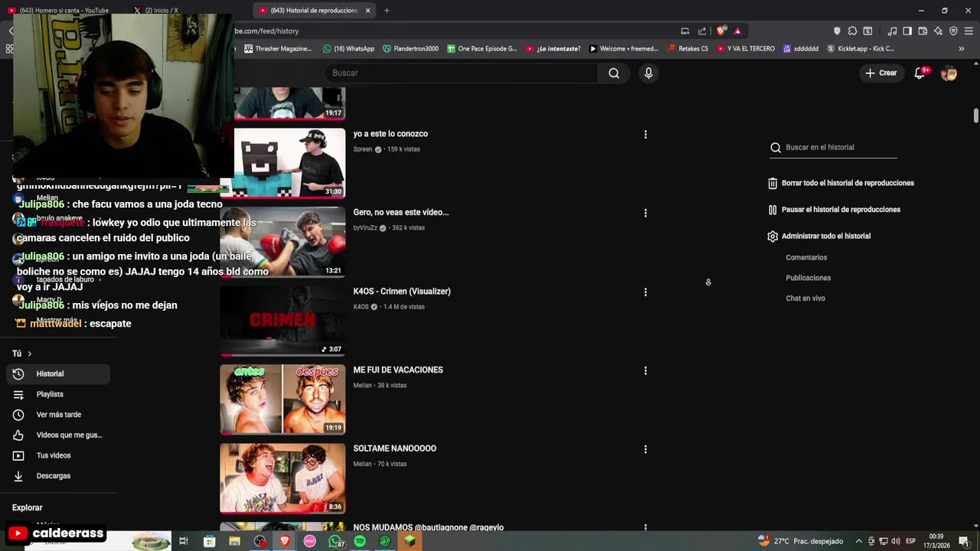
Task: Open the '(16) WhatsApp' bookmark
Action: (348, 49)
